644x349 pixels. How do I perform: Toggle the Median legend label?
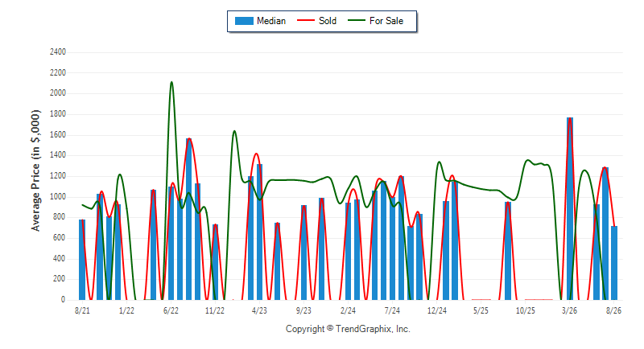tap(271, 21)
